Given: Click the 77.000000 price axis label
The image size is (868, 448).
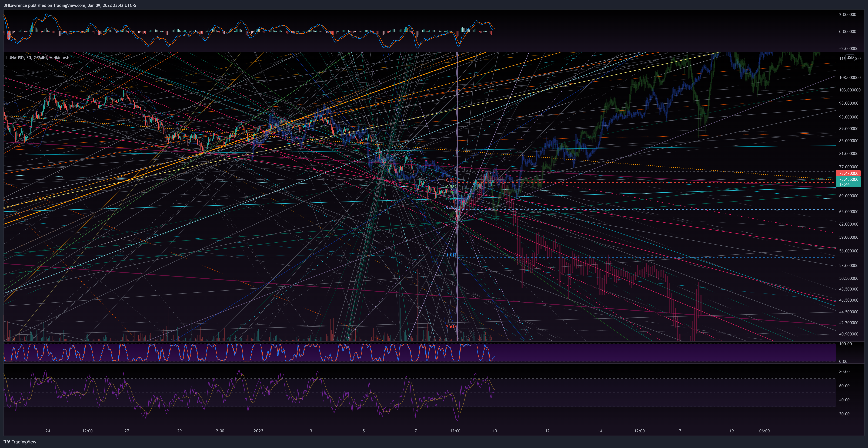Looking at the screenshot, I should [x=849, y=167].
